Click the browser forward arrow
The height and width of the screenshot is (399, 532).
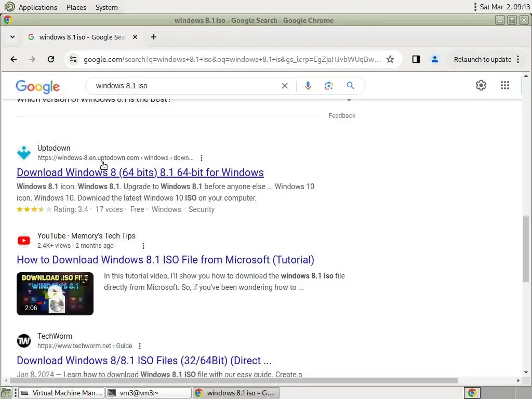[32, 59]
